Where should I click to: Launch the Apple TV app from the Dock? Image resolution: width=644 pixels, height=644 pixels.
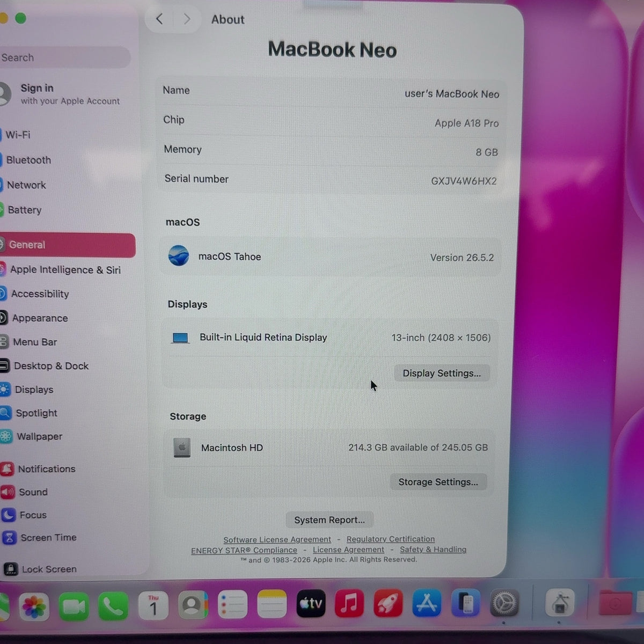pyautogui.click(x=311, y=604)
